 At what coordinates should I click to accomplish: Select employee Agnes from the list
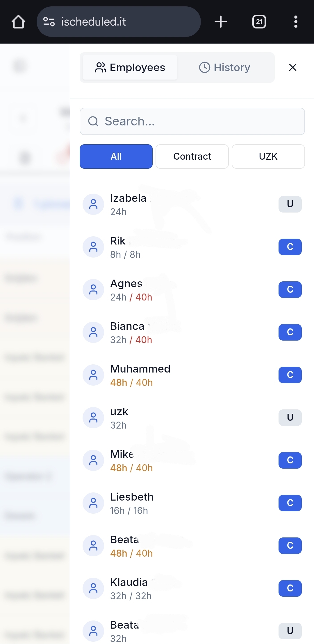tap(131, 290)
